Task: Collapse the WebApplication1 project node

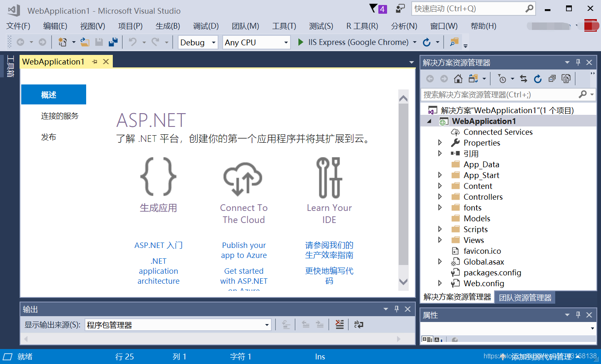Action: pyautogui.click(x=429, y=121)
